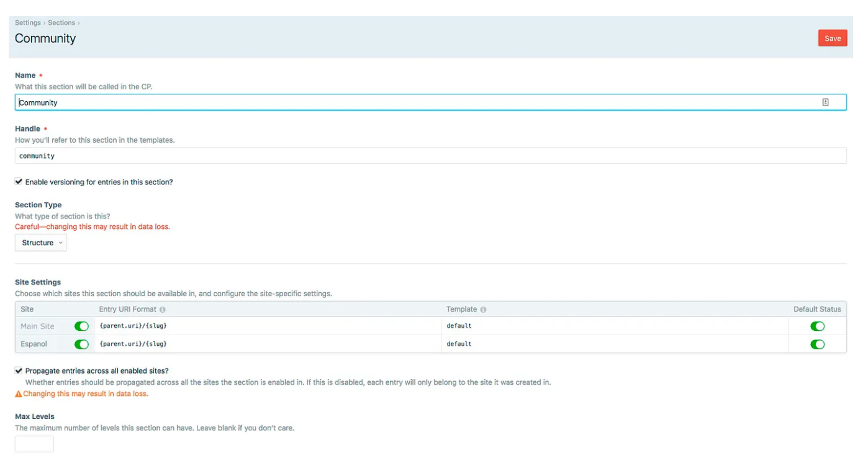Turn off Default Status for Main Site
868x468 pixels.
(x=817, y=326)
